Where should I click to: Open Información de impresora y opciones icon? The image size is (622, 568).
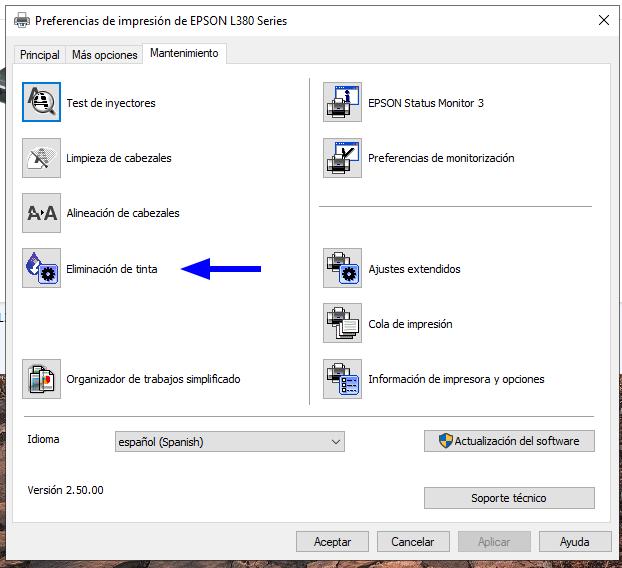[342, 379]
